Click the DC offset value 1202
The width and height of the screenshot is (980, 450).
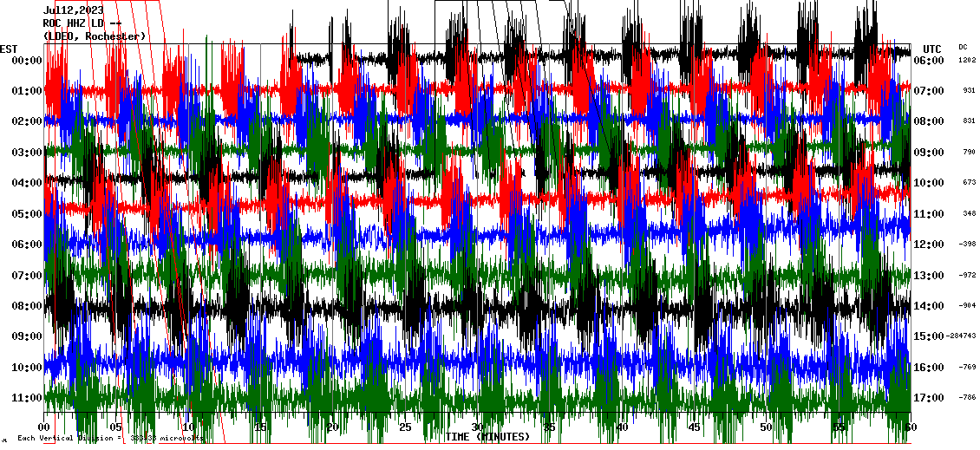(967, 61)
